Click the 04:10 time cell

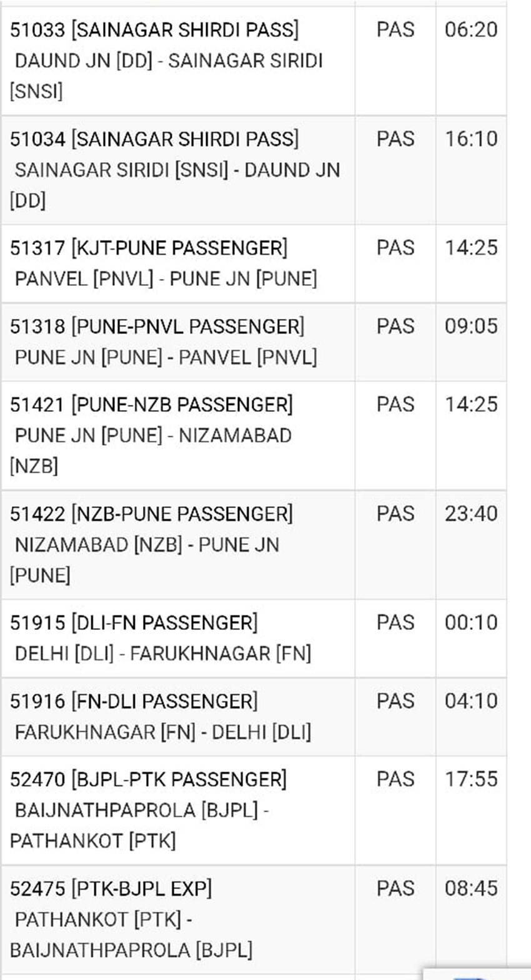coord(471,701)
